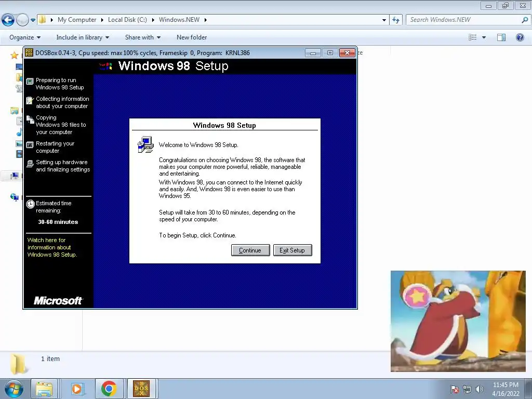Click the Setting up hardware step icon
This screenshot has height=399, width=532.
coord(30,164)
